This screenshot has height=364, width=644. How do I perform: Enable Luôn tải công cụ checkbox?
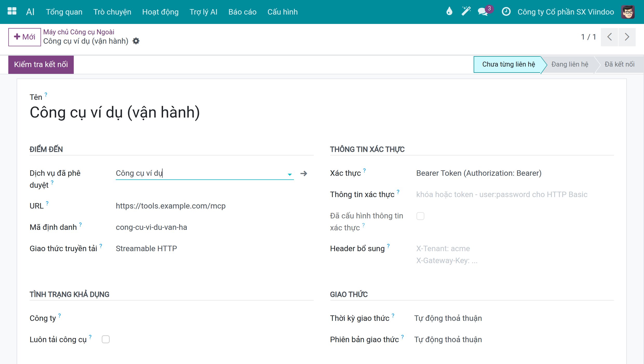(105, 339)
